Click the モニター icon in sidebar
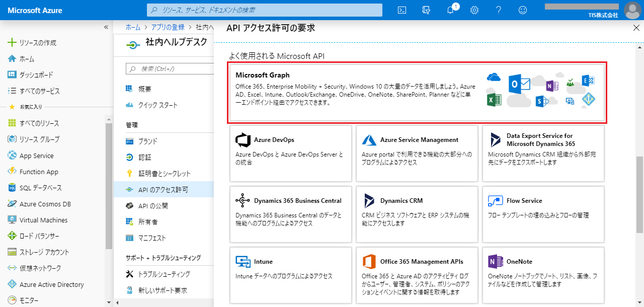The height and width of the screenshot is (307, 644). point(12,300)
